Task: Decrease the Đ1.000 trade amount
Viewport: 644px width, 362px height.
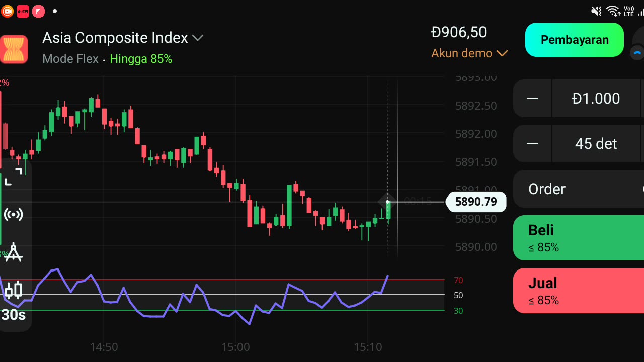Action: [x=532, y=99]
